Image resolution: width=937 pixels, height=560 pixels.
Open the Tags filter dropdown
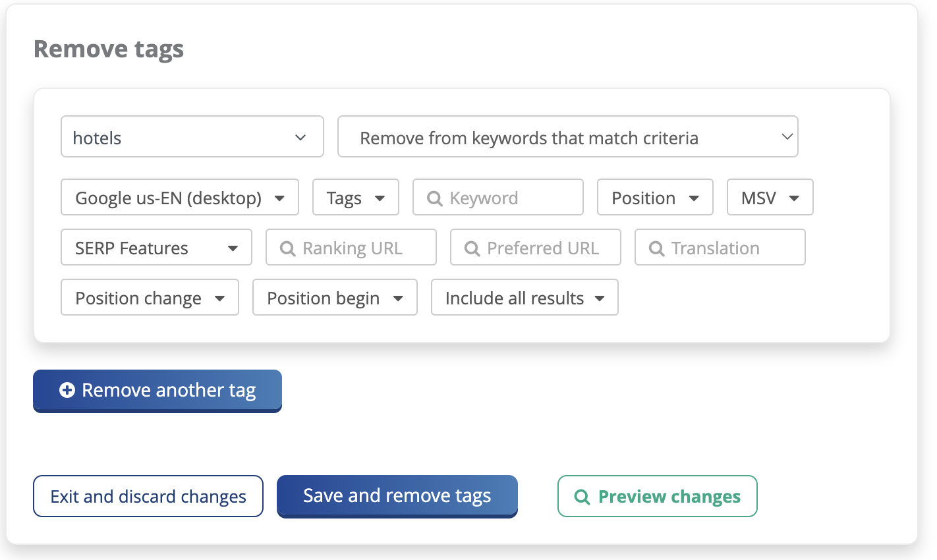click(355, 198)
